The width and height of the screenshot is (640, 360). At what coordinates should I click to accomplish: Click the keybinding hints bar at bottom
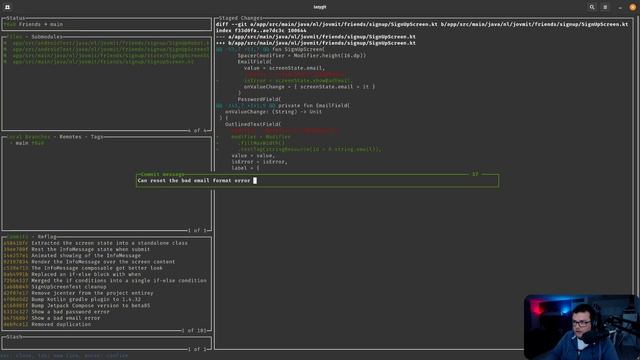(65, 356)
